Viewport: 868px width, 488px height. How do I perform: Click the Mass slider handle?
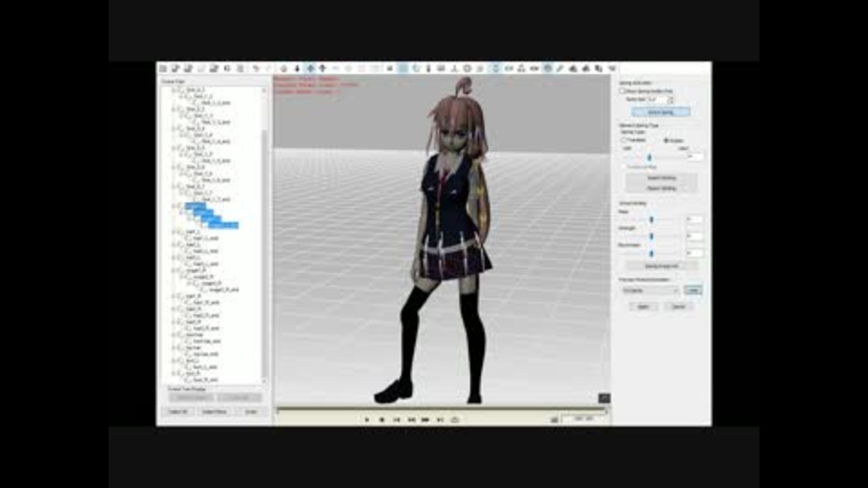652,220
